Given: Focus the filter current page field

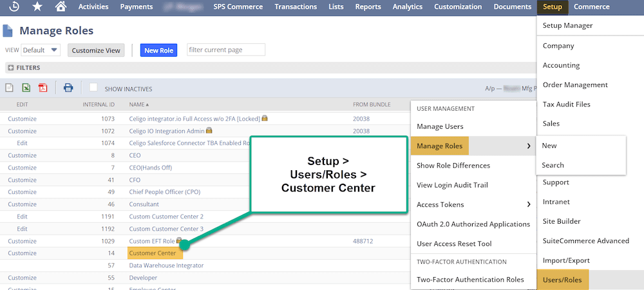Looking at the screenshot, I should 226,50.
